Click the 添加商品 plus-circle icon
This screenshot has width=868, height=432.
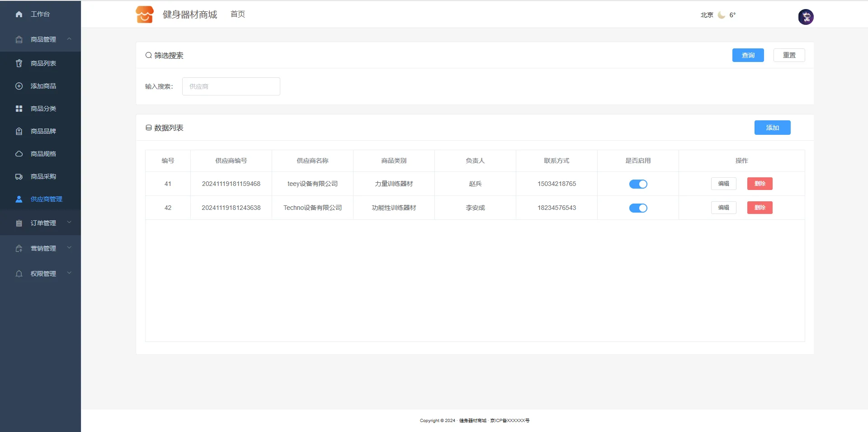coord(19,86)
